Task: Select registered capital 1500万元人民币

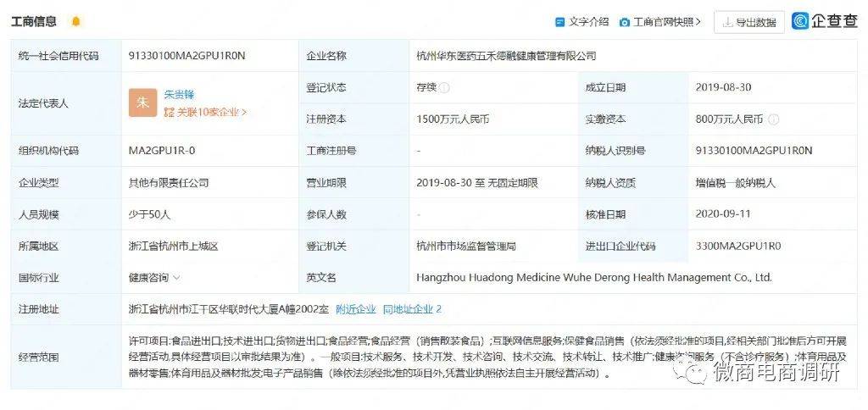Action: [x=453, y=119]
